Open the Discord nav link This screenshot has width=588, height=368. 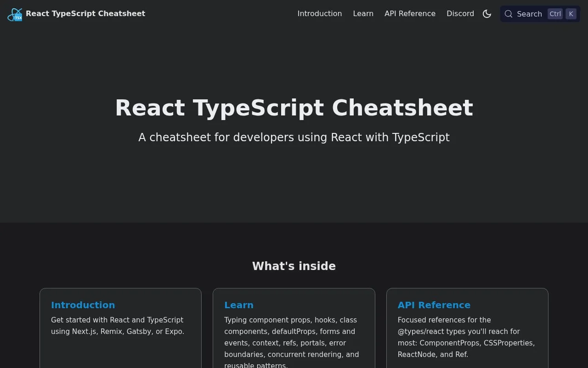click(x=460, y=14)
